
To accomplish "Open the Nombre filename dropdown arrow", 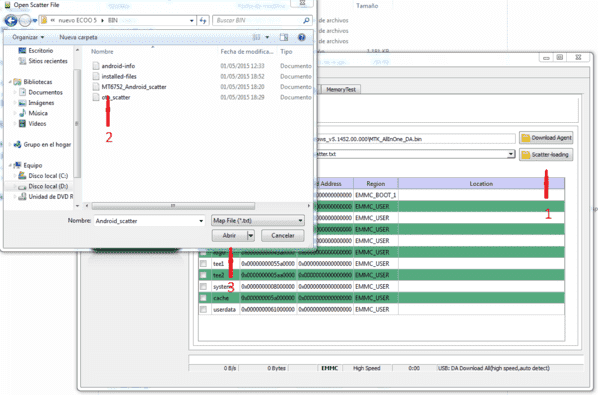I will (201, 221).
